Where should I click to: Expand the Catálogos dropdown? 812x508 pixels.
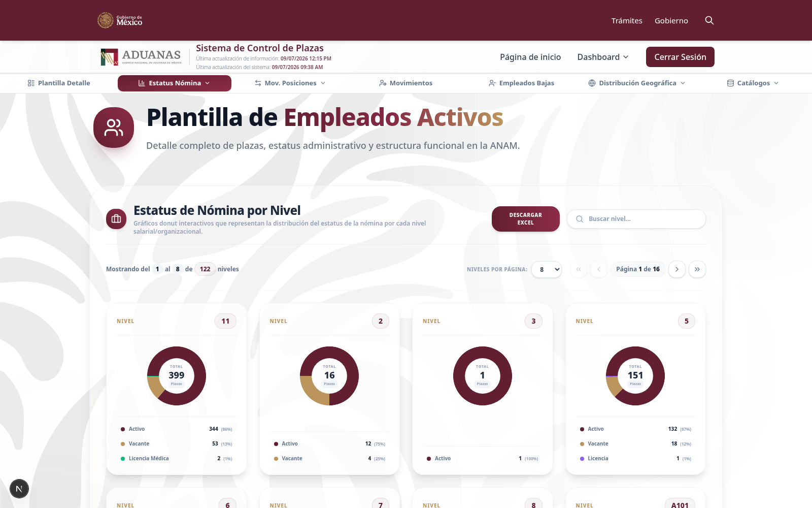pyautogui.click(x=753, y=83)
